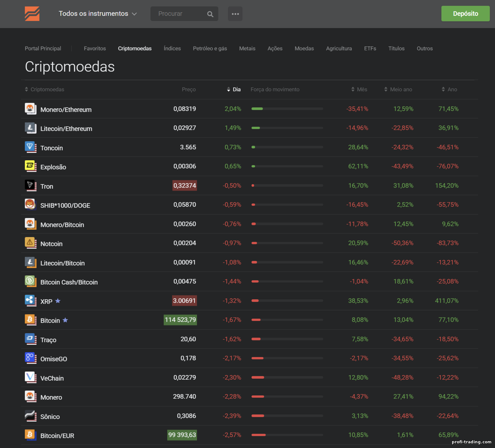This screenshot has width=495, height=448.
Task: Click the XRP price 3.00691
Action: click(x=184, y=301)
